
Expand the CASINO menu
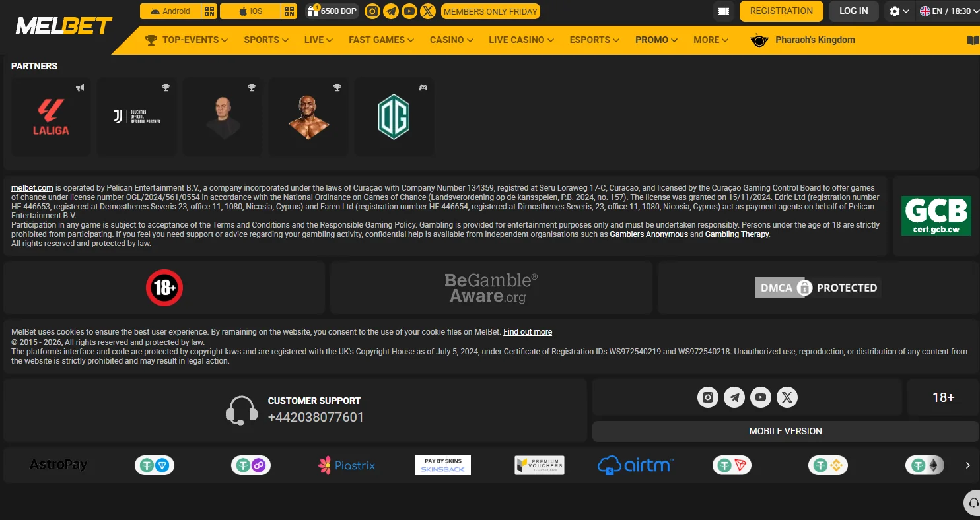point(452,40)
